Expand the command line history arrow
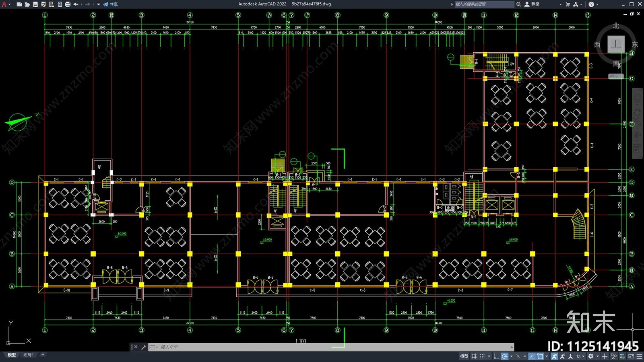 (512, 347)
